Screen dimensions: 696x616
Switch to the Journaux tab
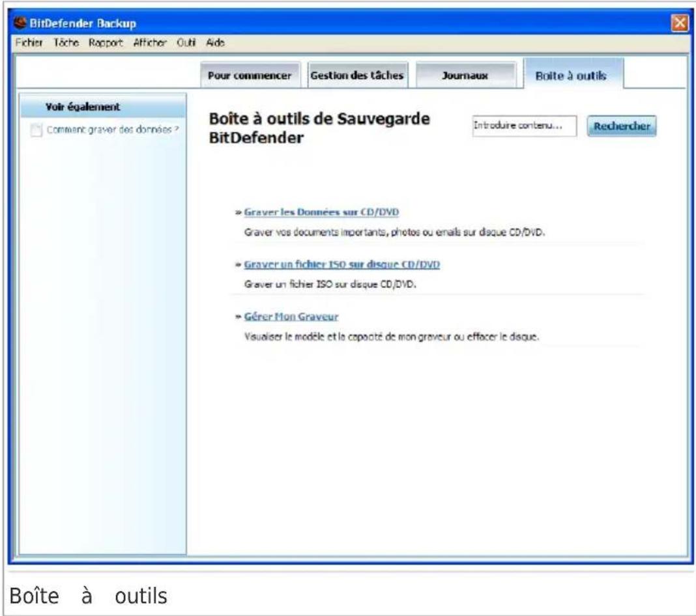pyautogui.click(x=465, y=76)
